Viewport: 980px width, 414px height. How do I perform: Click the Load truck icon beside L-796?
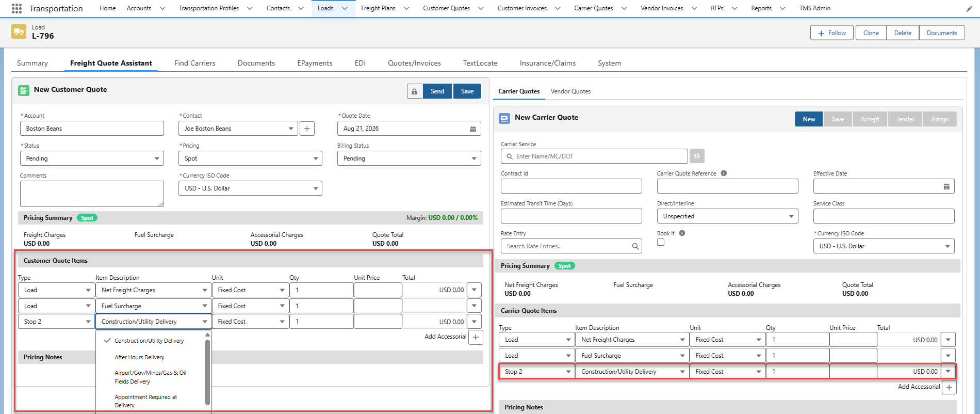point(19,31)
